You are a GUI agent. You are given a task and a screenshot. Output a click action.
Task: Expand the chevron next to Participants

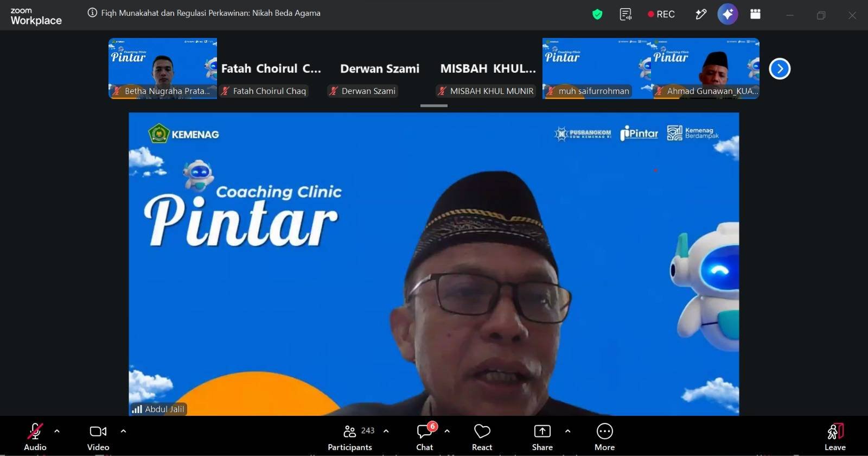[x=386, y=431]
